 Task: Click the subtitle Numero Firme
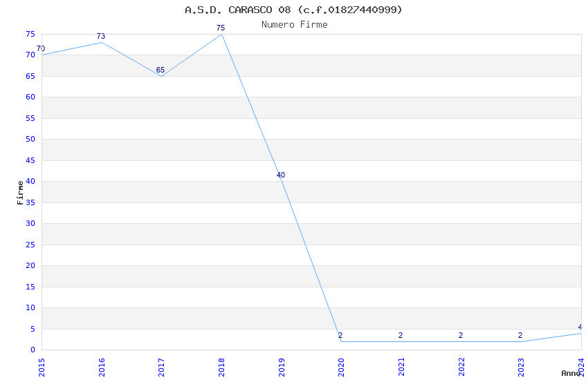(x=295, y=25)
